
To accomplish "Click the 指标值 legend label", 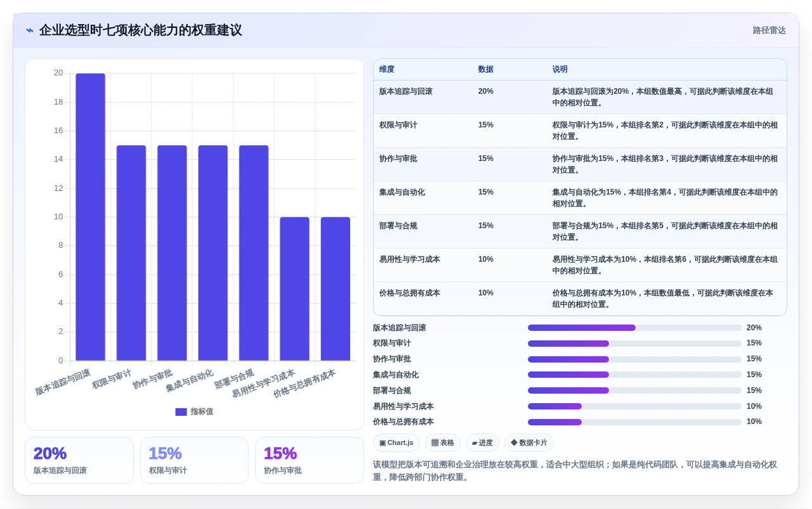I will [x=202, y=412].
